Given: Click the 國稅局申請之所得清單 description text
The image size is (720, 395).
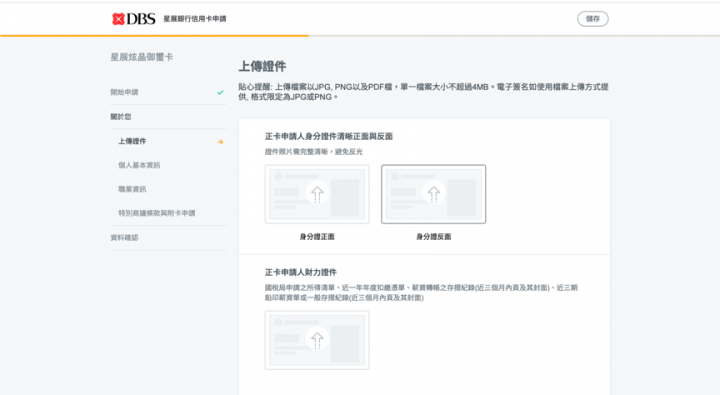Looking at the screenshot, I should 421,293.
